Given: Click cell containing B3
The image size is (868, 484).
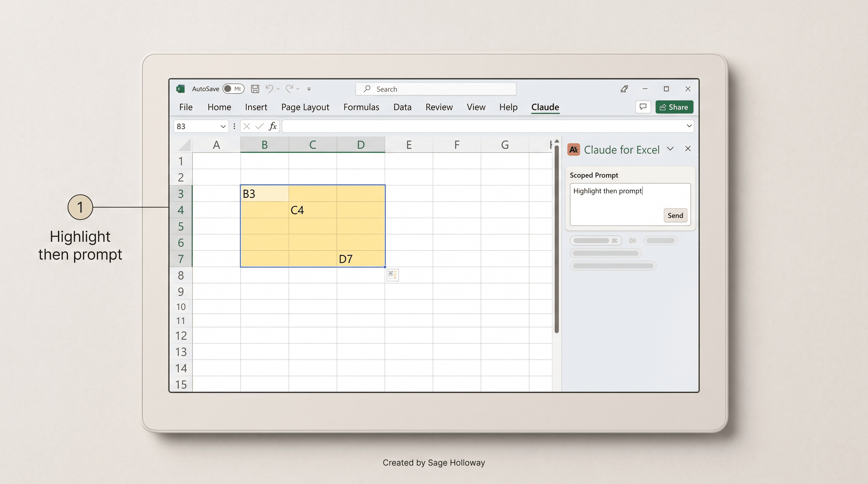Looking at the screenshot, I should click(265, 193).
